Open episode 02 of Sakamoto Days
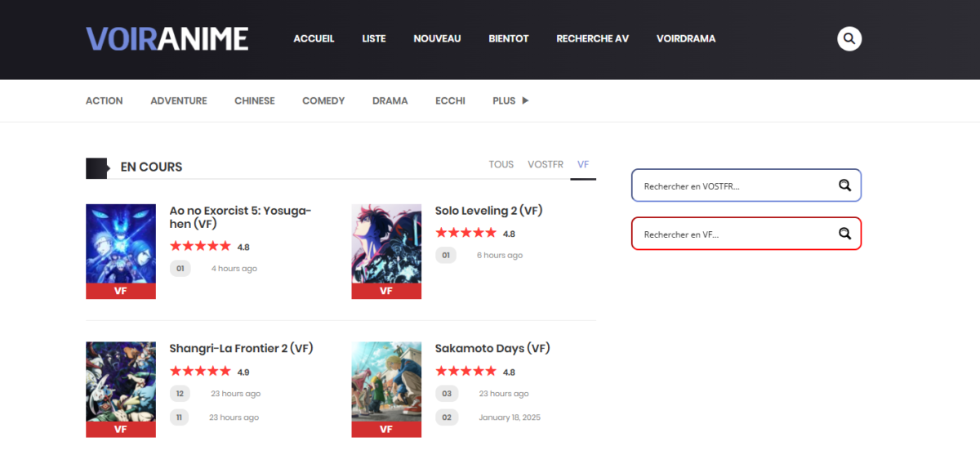980x455 pixels. pos(445,417)
